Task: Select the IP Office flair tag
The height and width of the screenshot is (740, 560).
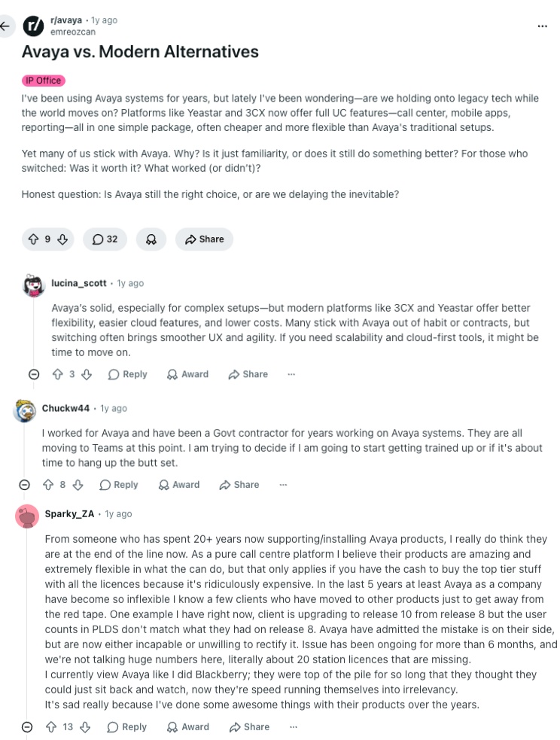Action: (44, 81)
